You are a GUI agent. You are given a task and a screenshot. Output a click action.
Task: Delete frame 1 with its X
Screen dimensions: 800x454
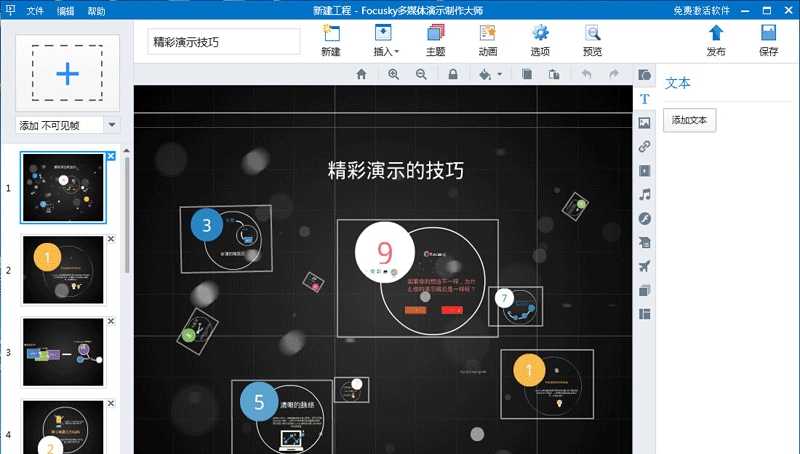[x=111, y=156]
